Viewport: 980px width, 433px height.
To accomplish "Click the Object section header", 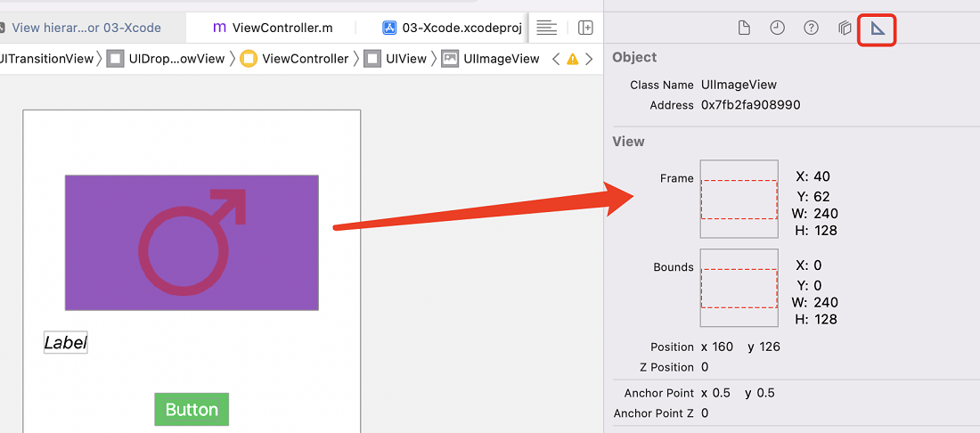I will (x=634, y=58).
